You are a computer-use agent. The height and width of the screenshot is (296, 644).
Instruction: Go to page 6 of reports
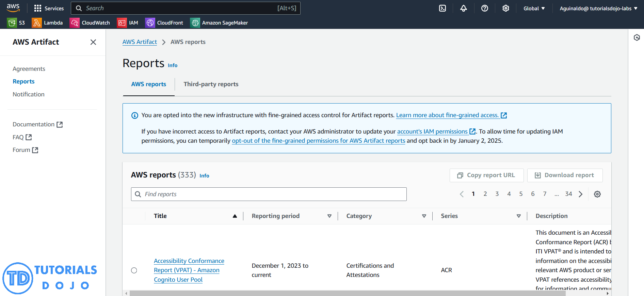pos(533,194)
